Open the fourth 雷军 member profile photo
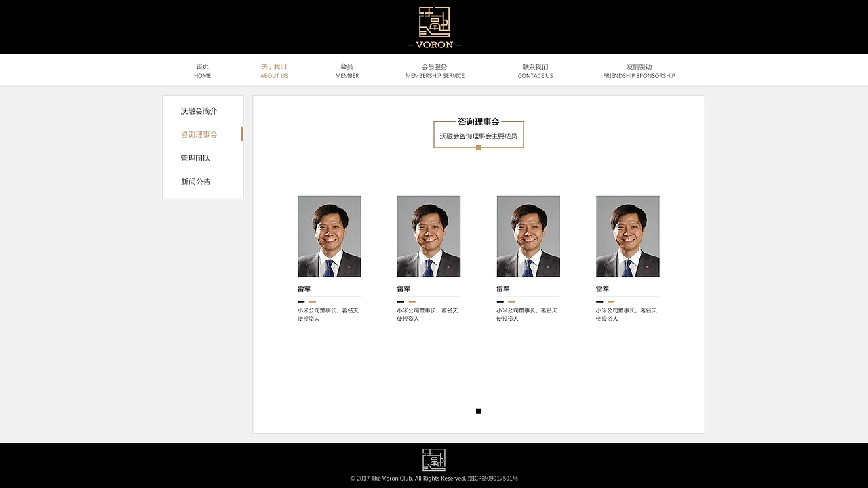The width and height of the screenshot is (868, 488). click(x=627, y=236)
